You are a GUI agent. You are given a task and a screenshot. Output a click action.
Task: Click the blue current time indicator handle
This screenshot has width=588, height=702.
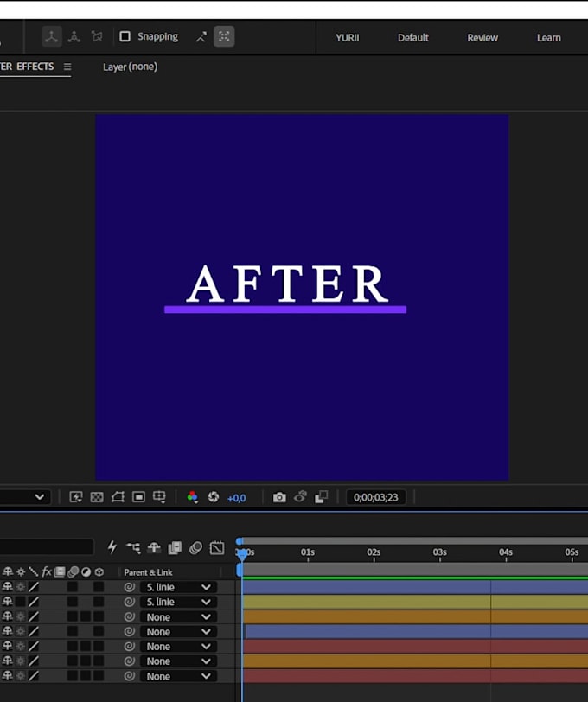point(242,555)
